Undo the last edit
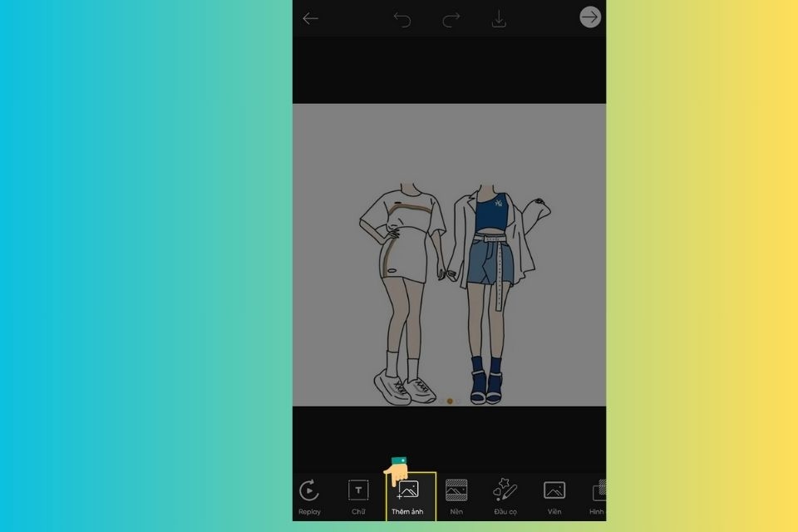This screenshot has width=798, height=532. point(402,19)
